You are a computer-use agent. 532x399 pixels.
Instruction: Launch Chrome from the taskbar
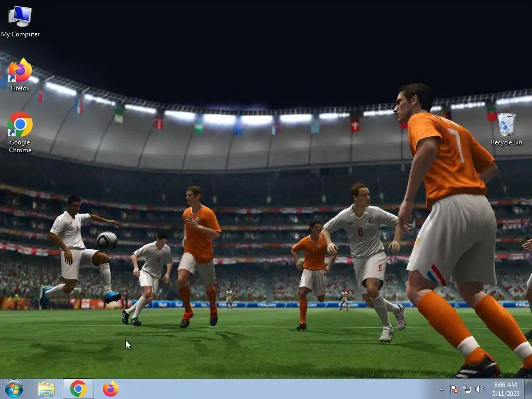[78, 389]
